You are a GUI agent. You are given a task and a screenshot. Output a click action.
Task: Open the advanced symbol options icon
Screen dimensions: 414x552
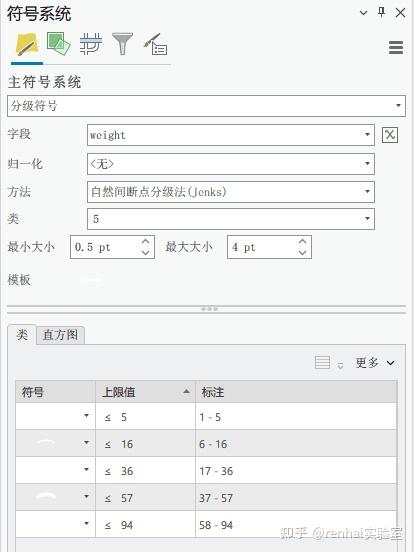[155, 44]
